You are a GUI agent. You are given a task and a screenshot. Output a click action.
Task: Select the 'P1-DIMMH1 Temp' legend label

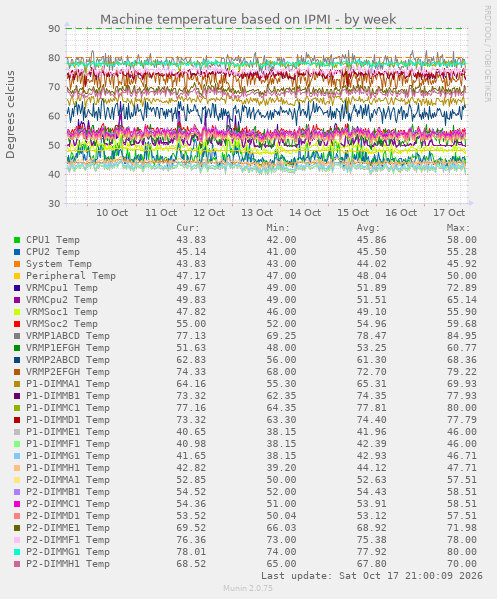(x=68, y=468)
